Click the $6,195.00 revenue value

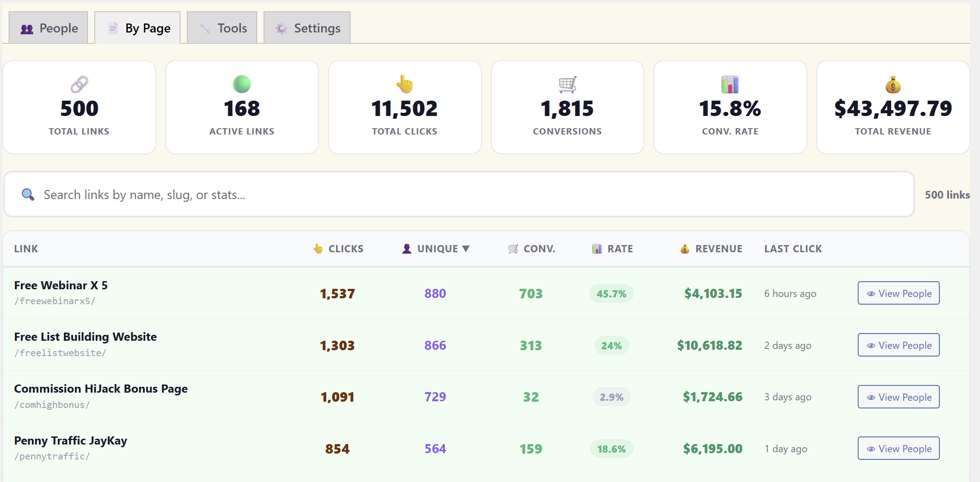pyautogui.click(x=712, y=449)
